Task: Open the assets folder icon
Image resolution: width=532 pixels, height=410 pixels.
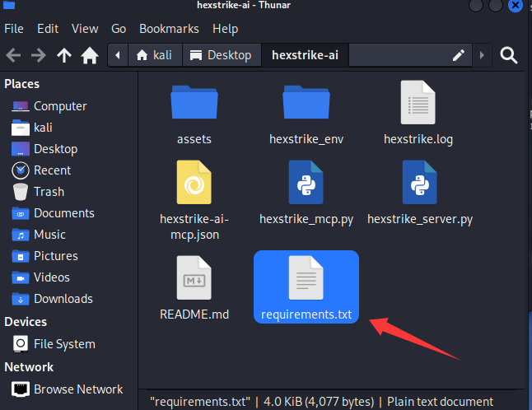Action: [x=194, y=102]
